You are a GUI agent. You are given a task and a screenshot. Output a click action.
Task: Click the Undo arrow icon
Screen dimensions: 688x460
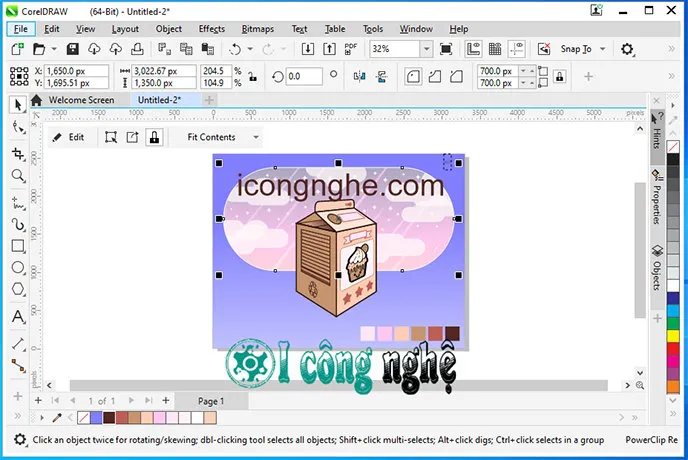[x=235, y=49]
